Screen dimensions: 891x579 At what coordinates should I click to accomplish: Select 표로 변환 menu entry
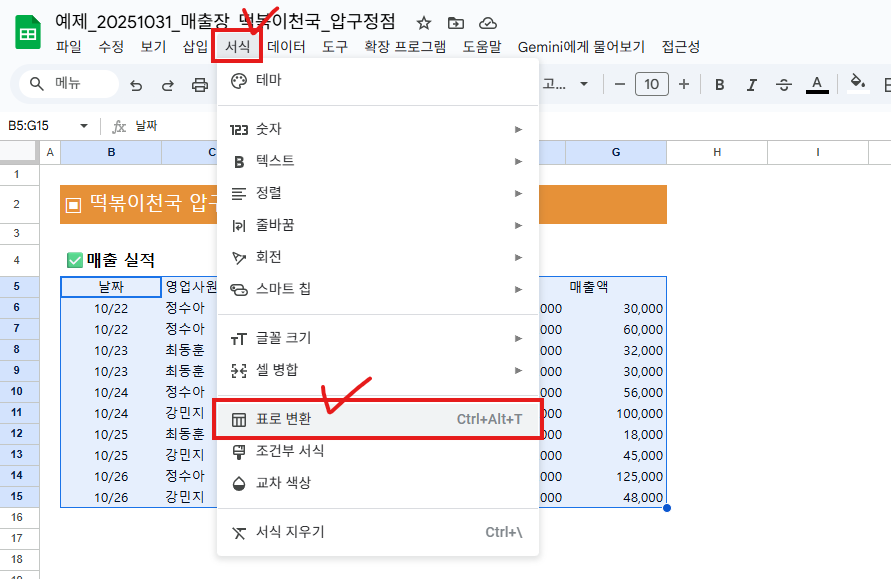(x=378, y=419)
